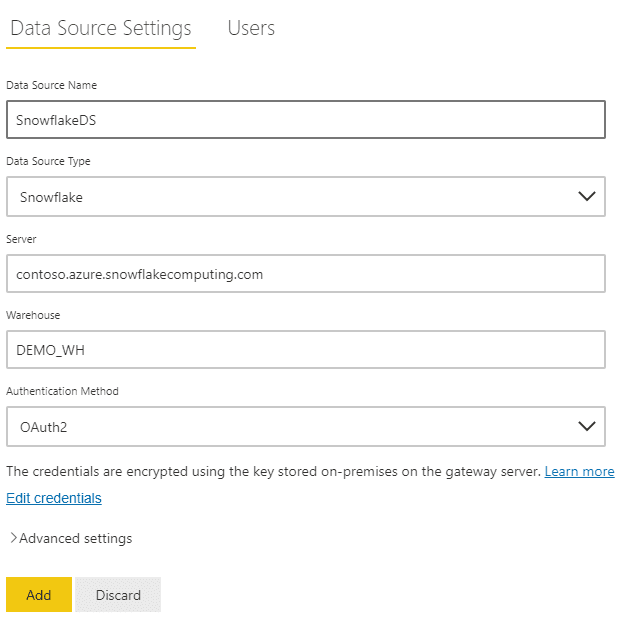Click the Edit credentials link

54,498
